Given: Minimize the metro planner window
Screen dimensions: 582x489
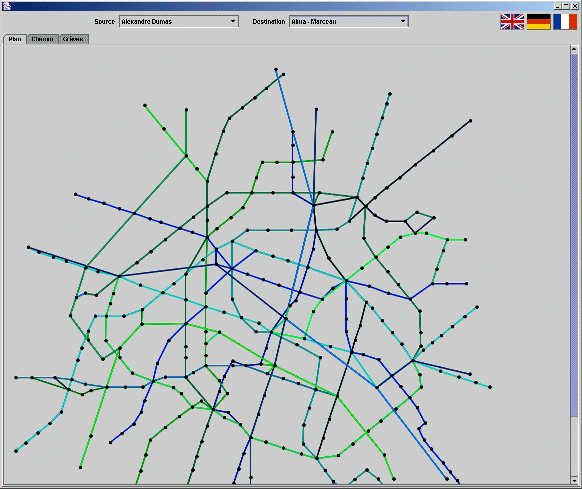Looking at the screenshot, I should click(x=558, y=6).
